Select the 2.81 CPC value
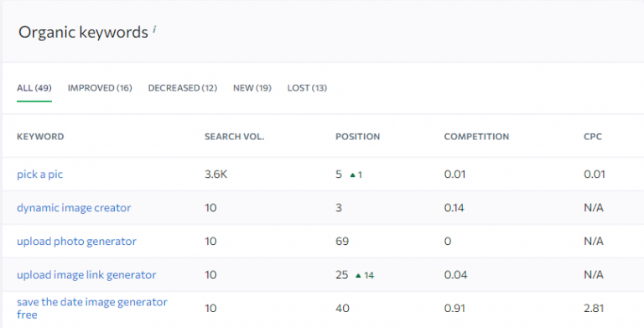This screenshot has height=328, width=644. [x=594, y=308]
